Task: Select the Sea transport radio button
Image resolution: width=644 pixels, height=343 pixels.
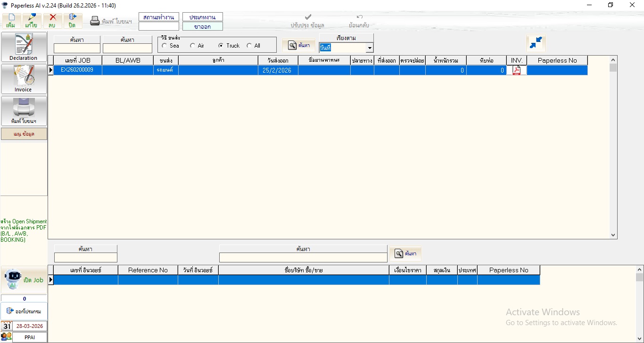Action: click(x=164, y=46)
